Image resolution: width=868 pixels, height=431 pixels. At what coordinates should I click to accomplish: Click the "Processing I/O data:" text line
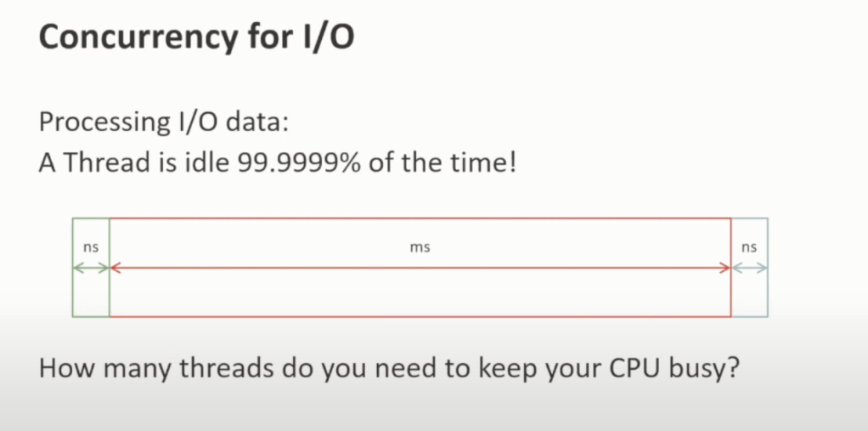165,122
